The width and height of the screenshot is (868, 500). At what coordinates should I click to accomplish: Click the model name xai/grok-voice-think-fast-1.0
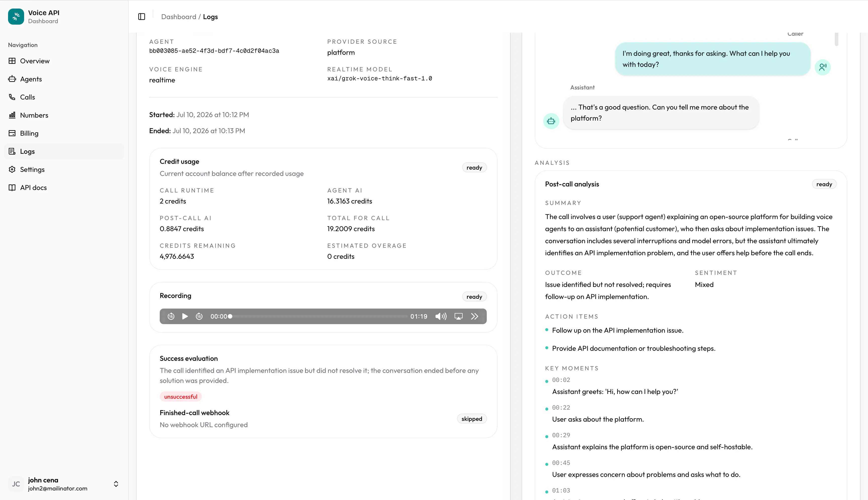379,78
